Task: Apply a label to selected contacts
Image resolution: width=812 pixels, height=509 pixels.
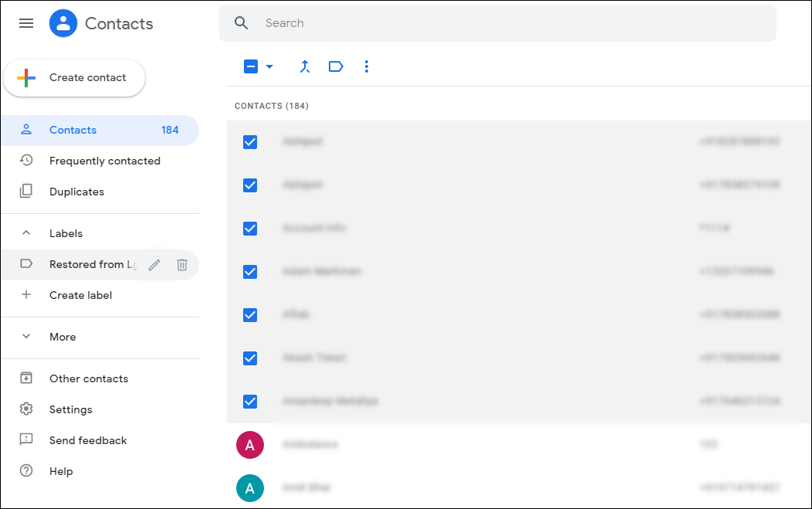Action: coord(336,66)
